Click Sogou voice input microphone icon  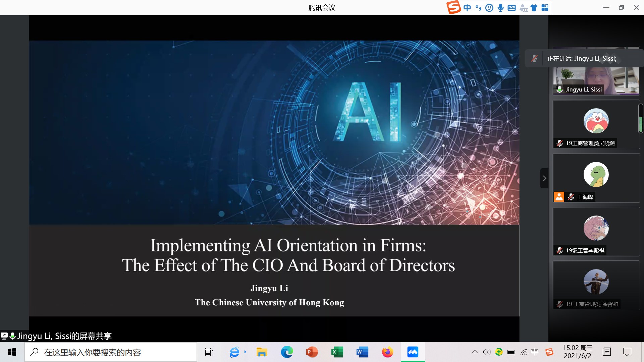pos(500,8)
